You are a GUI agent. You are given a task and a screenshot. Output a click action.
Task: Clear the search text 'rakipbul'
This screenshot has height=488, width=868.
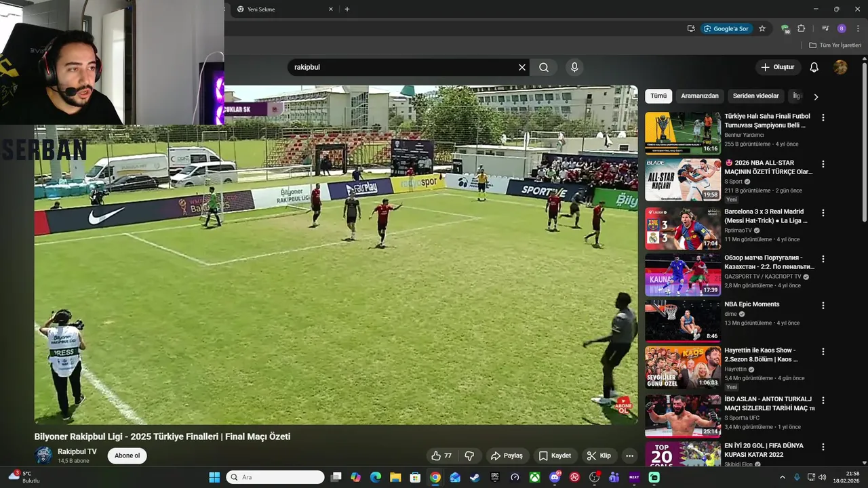click(522, 67)
